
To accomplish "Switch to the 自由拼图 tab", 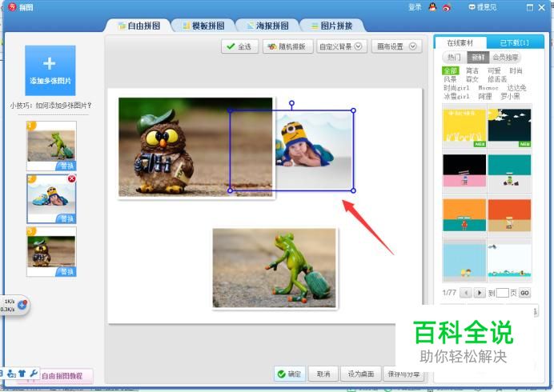I will pos(139,26).
